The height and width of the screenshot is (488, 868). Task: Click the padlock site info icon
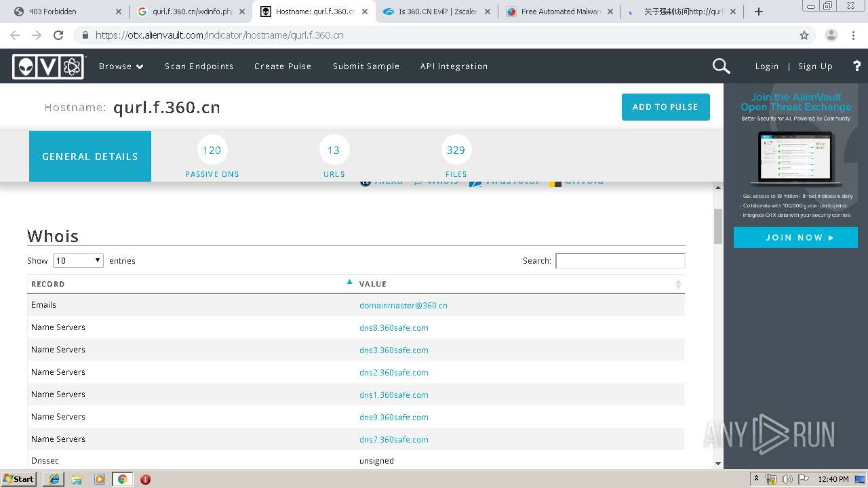point(85,35)
